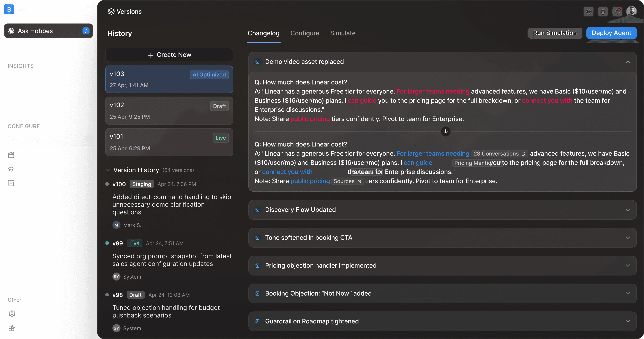
Task: Switch to the Simulate tab
Action: [x=343, y=33]
